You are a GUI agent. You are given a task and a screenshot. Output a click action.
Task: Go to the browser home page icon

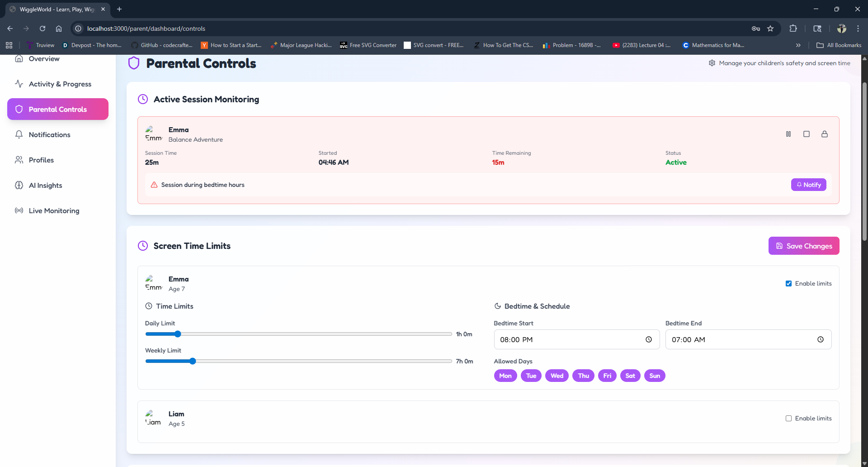point(59,29)
